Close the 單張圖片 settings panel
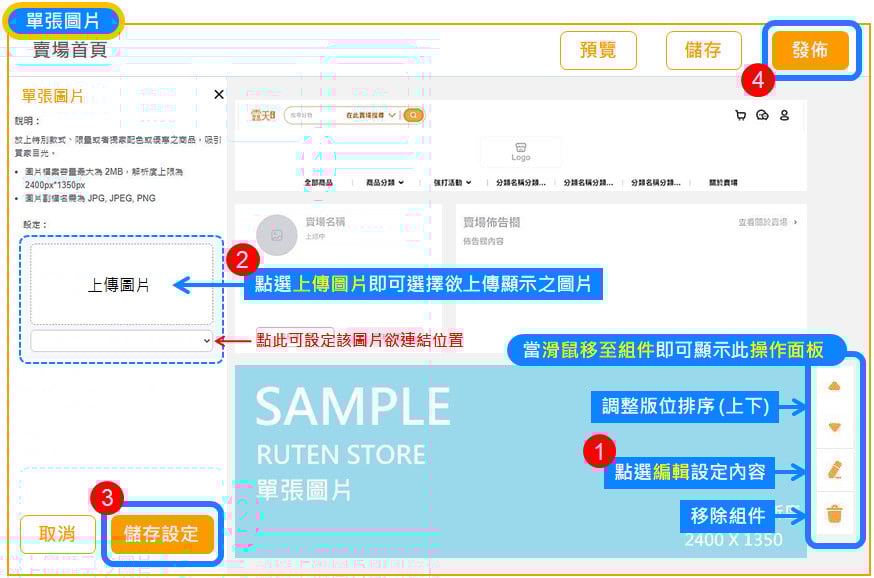The height and width of the screenshot is (578, 874). (219, 94)
